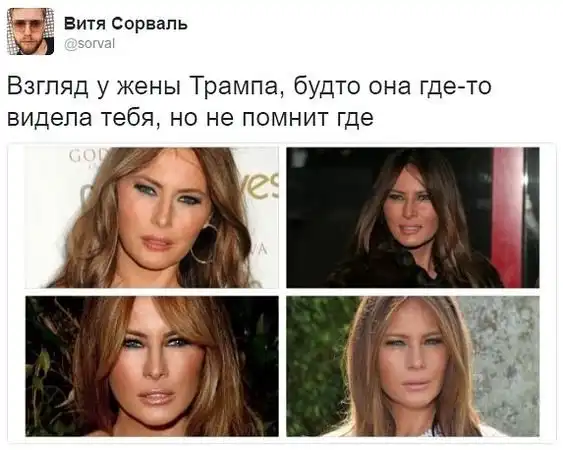Click the display name Витя Сорваль

pyautogui.click(x=126, y=24)
